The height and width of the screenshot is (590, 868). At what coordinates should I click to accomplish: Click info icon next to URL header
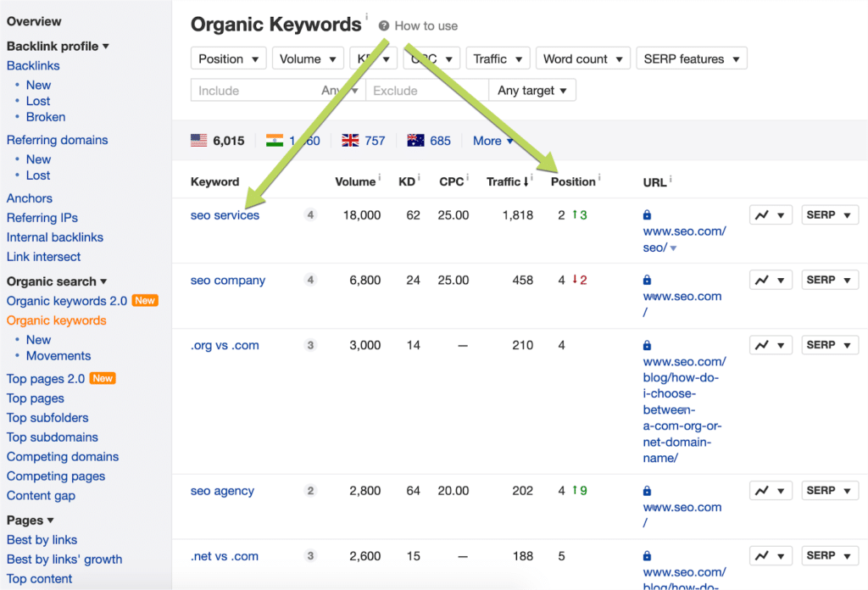tap(670, 178)
